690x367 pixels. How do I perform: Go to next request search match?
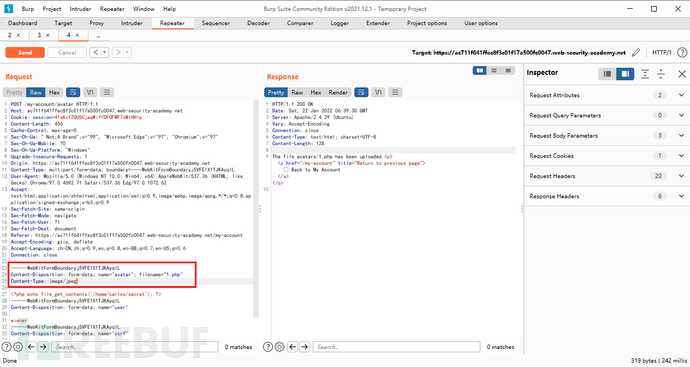point(43,347)
